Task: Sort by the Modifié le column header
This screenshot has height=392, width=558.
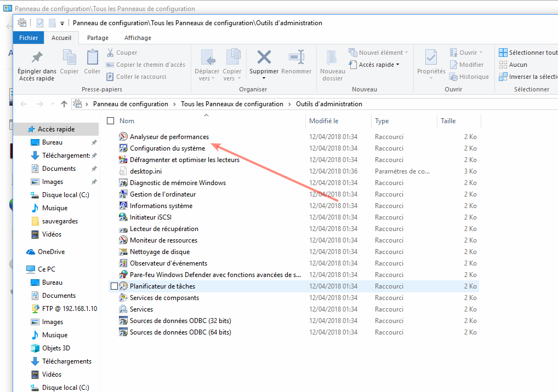Action: (x=323, y=121)
